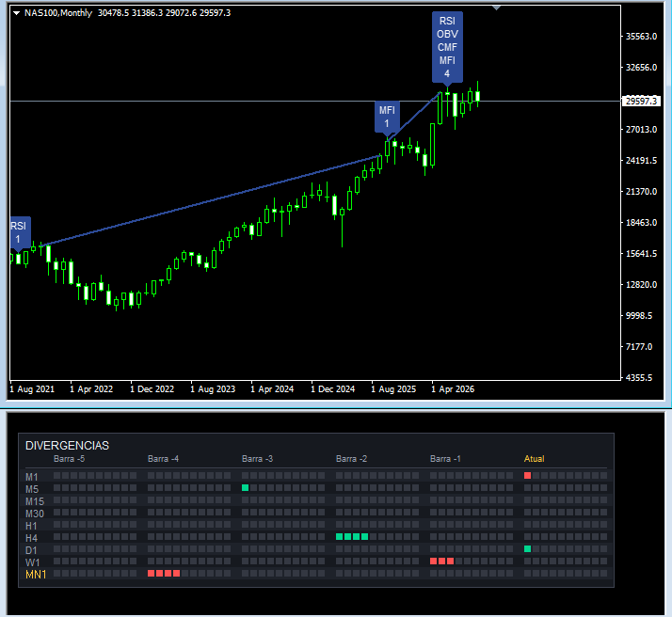Click the first red W1 square under Barra -1
The width and height of the screenshot is (672, 617).
point(433,561)
